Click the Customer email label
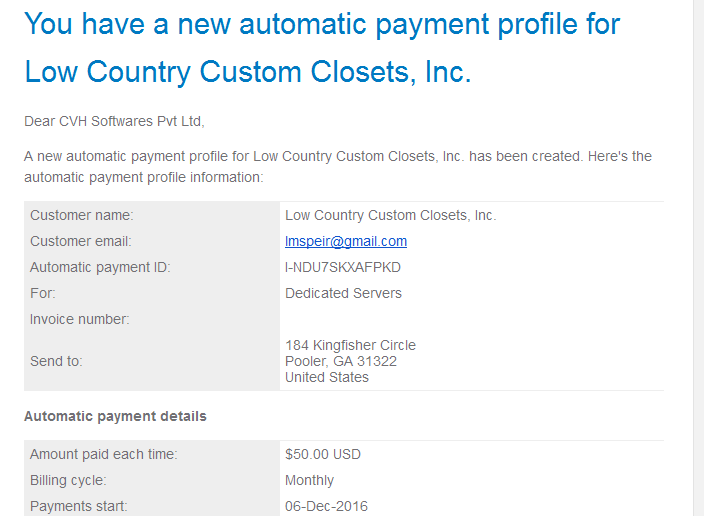The image size is (704, 516). (x=81, y=241)
